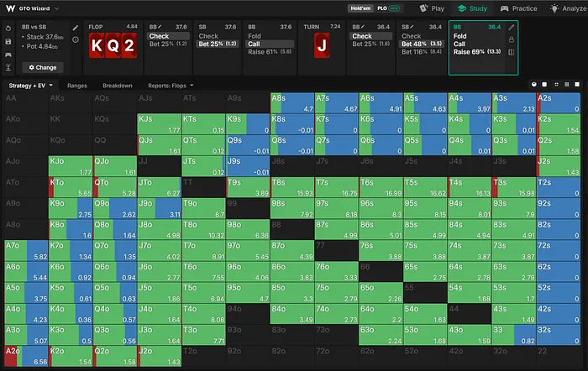Select Bet 25% (1.8) in turn BB panel

370,44
